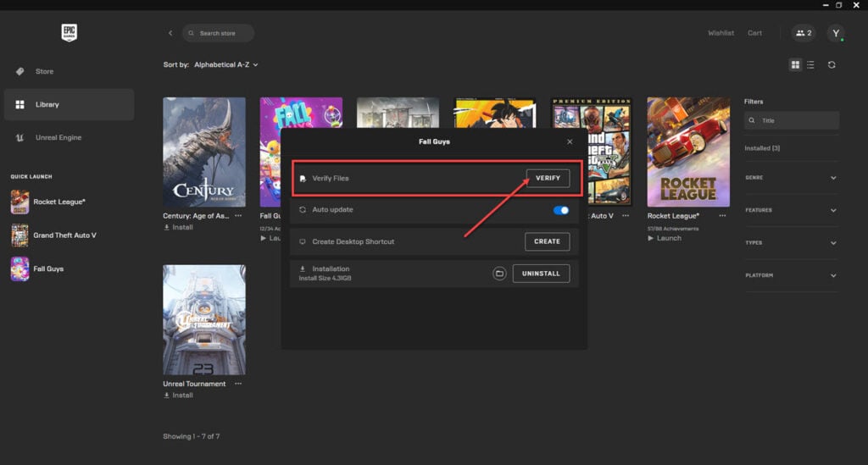Select Library in the sidebar

(69, 104)
